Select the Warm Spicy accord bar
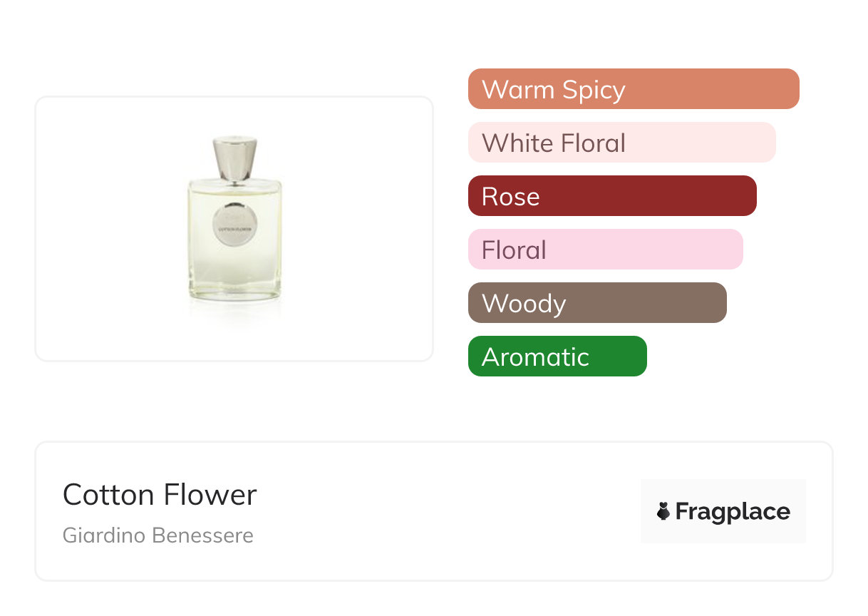Screen dimensions: 868x616 [633, 89]
